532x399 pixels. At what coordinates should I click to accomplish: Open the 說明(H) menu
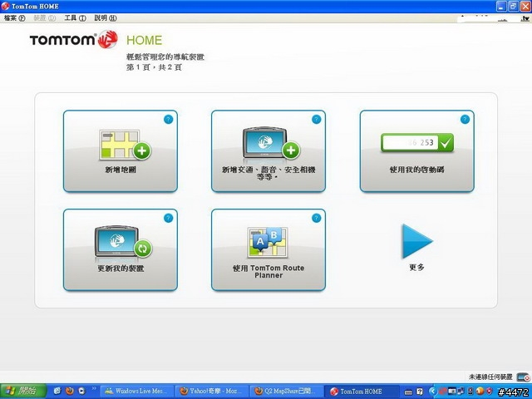[106, 18]
